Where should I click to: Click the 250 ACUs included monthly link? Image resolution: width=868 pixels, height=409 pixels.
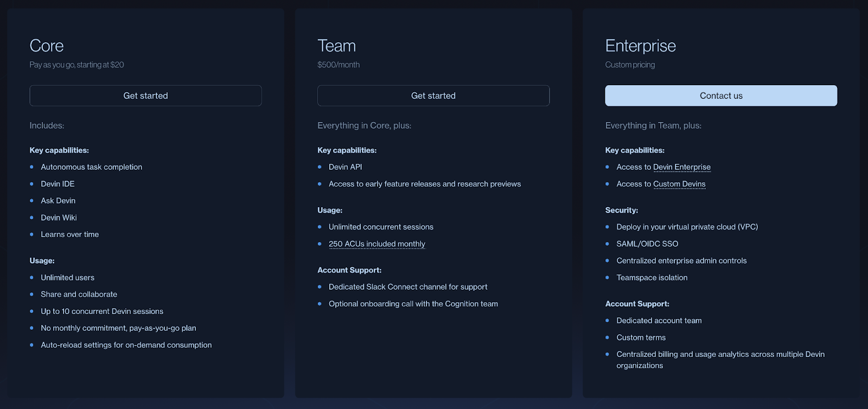pos(377,244)
